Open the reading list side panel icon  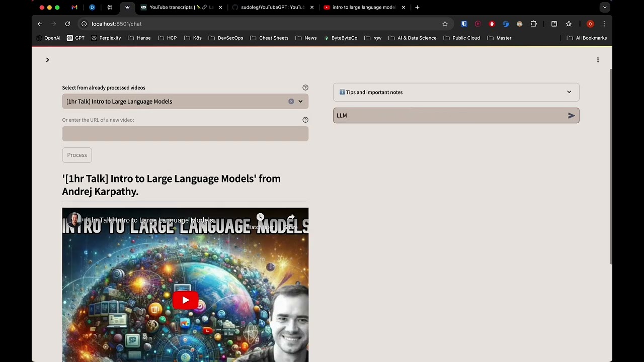tap(554, 24)
